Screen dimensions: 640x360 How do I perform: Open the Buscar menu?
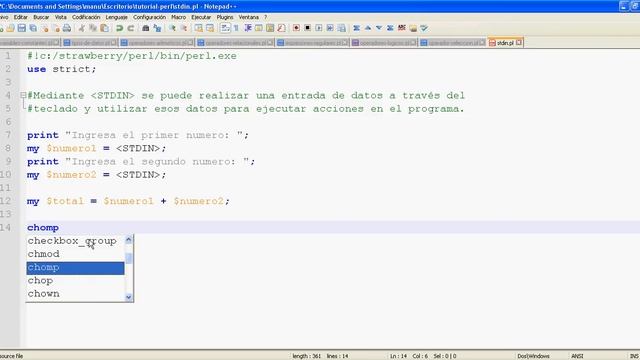coord(41,17)
